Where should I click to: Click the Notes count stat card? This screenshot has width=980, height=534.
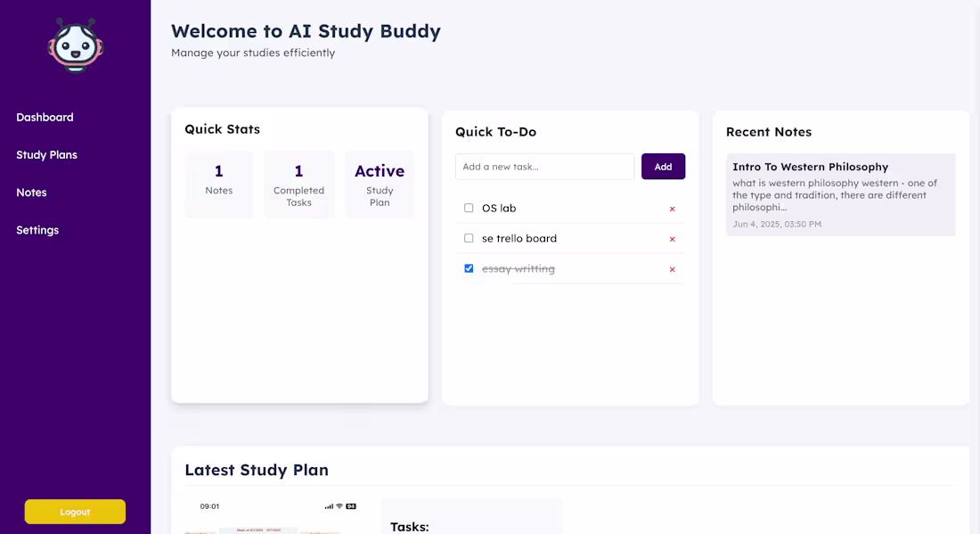[218, 184]
